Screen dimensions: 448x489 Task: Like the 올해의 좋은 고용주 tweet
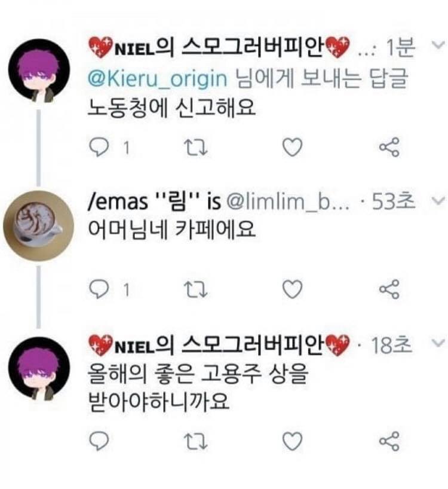point(292,441)
